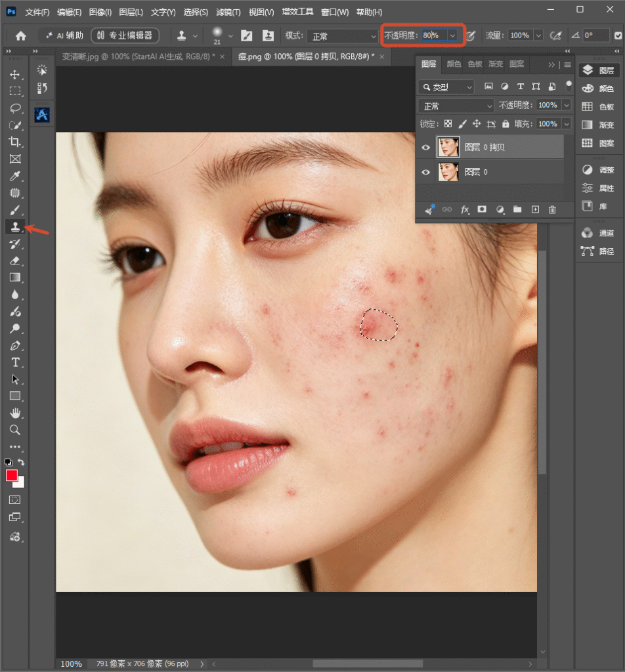Hide the 图层 0 拷贝 layer

[x=425, y=148]
